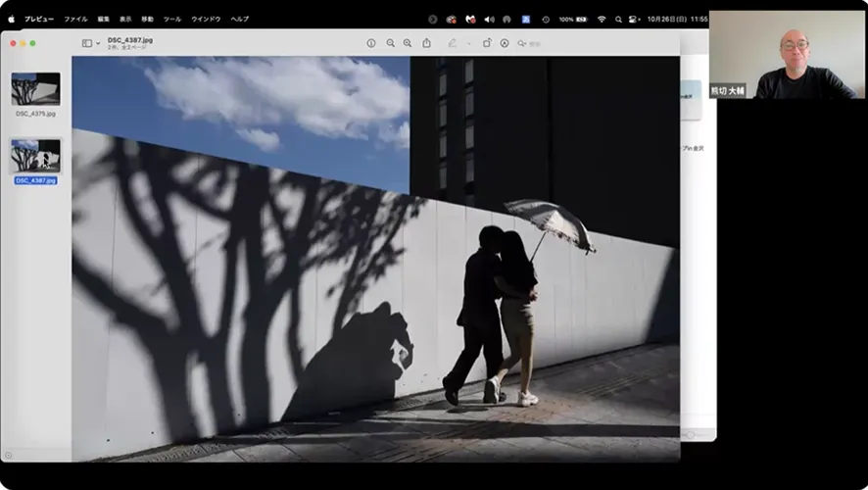Show the markup toolbar circle icon
This screenshot has height=490, width=868.
(x=505, y=43)
